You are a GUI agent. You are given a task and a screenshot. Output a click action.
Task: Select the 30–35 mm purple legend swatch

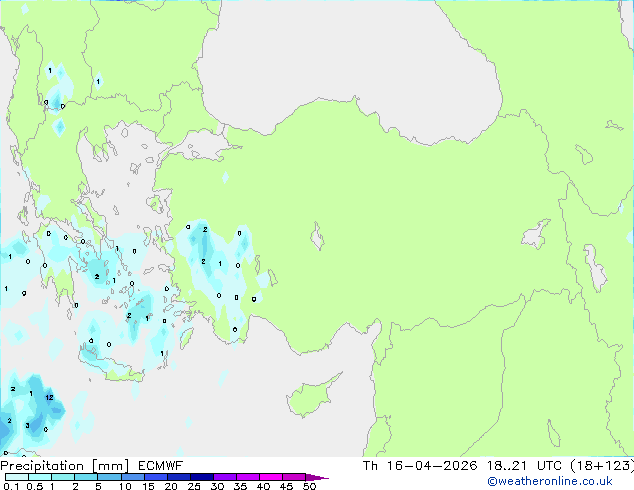click(224, 477)
